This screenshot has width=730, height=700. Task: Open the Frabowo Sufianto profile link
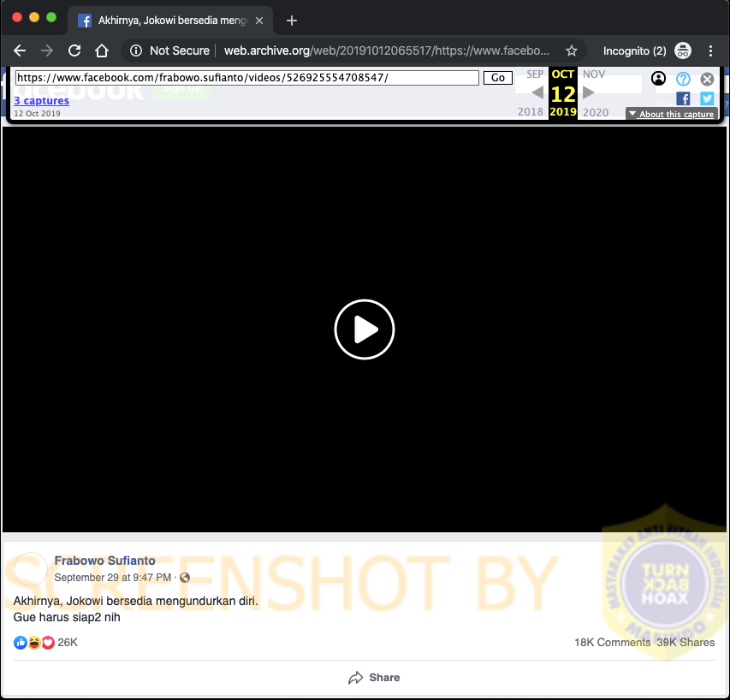[x=104, y=561]
